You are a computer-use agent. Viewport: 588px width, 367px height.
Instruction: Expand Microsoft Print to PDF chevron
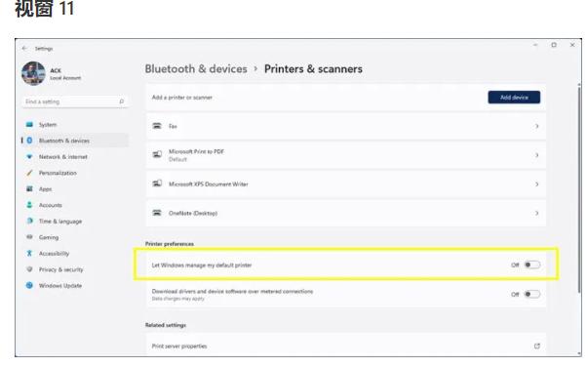(x=536, y=155)
